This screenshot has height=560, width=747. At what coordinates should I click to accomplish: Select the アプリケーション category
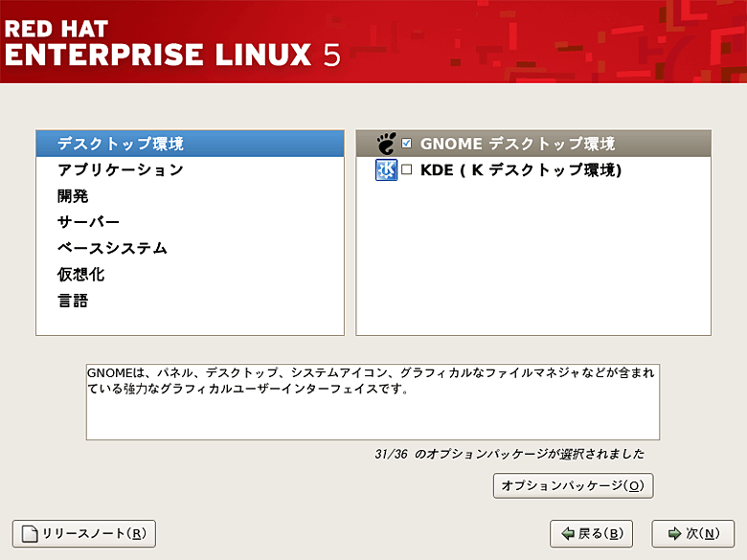[x=121, y=170]
